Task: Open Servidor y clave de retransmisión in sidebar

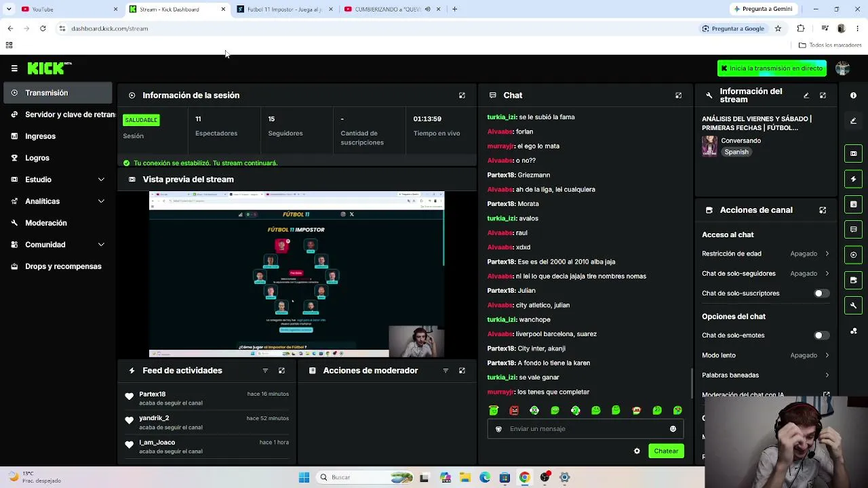Action: [x=58, y=115]
